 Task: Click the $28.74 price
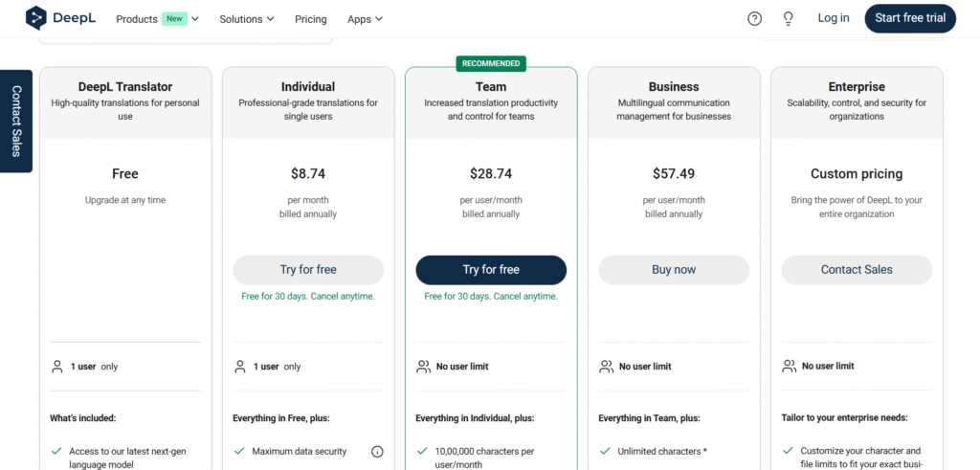[491, 174]
